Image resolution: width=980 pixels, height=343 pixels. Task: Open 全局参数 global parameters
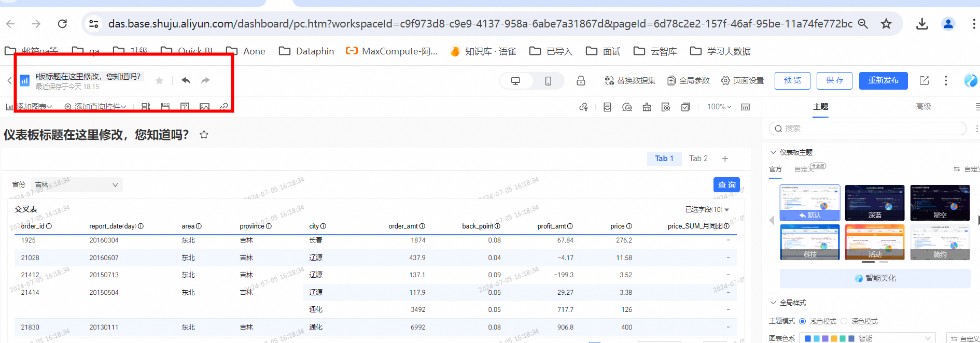click(x=688, y=81)
